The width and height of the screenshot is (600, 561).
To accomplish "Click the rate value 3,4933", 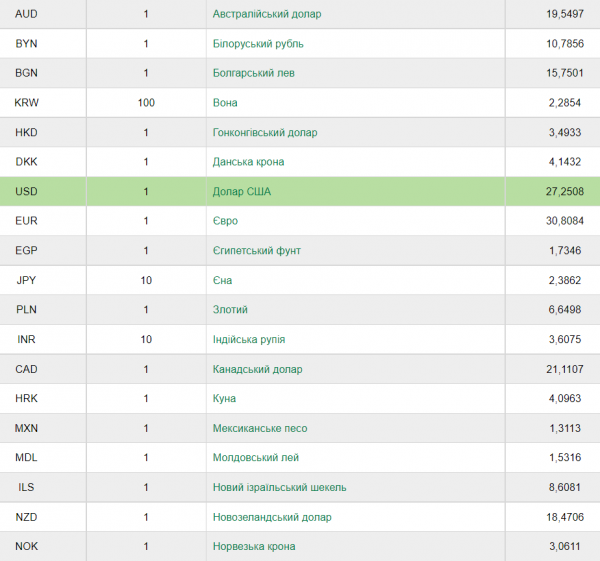I will [x=565, y=132].
